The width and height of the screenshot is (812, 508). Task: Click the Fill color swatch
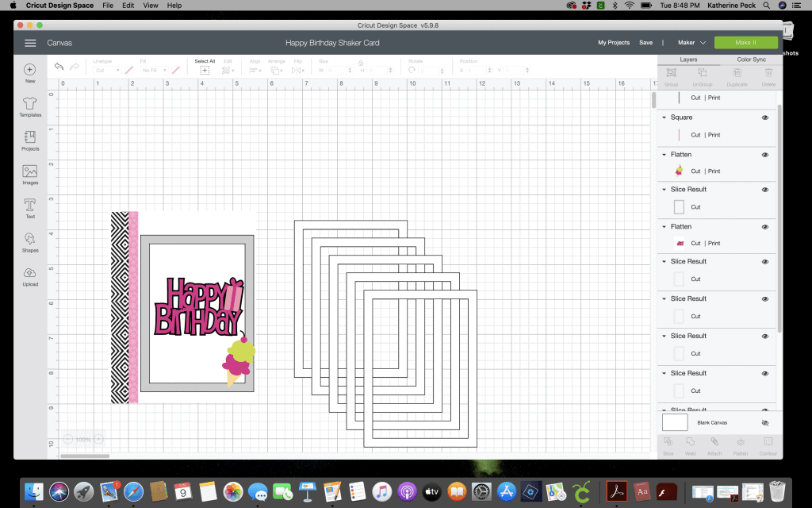(176, 70)
